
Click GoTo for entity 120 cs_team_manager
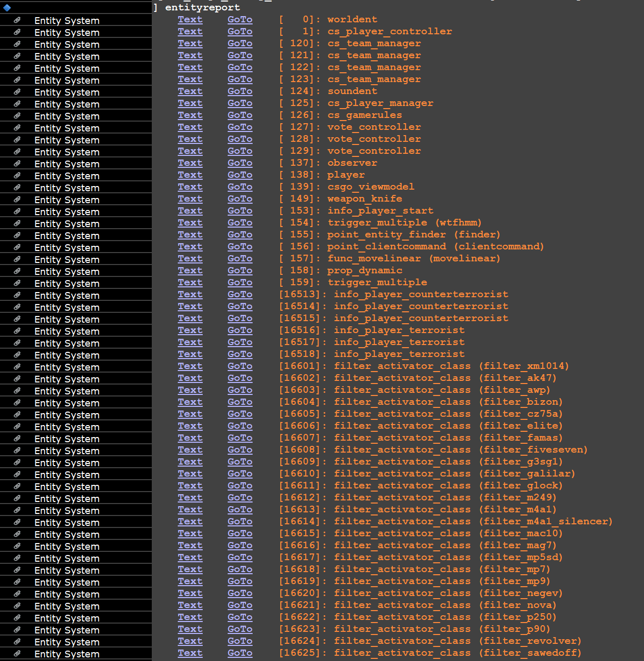240,44
